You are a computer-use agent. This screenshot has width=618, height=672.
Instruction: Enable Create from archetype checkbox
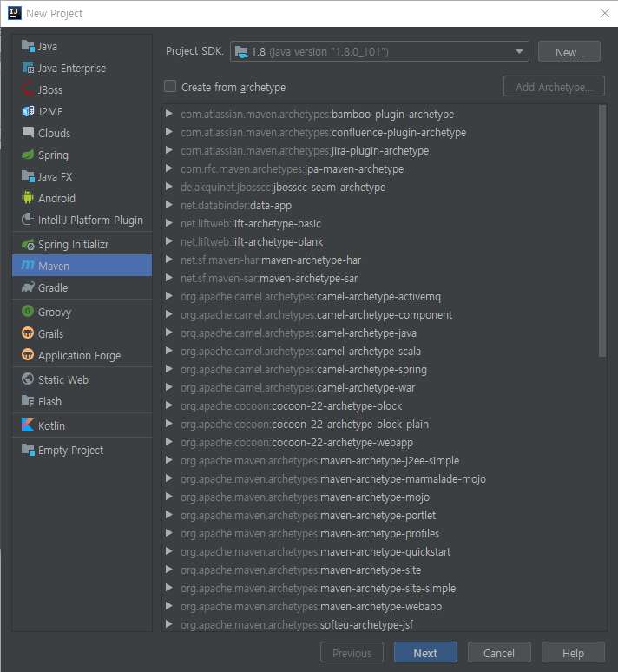170,87
